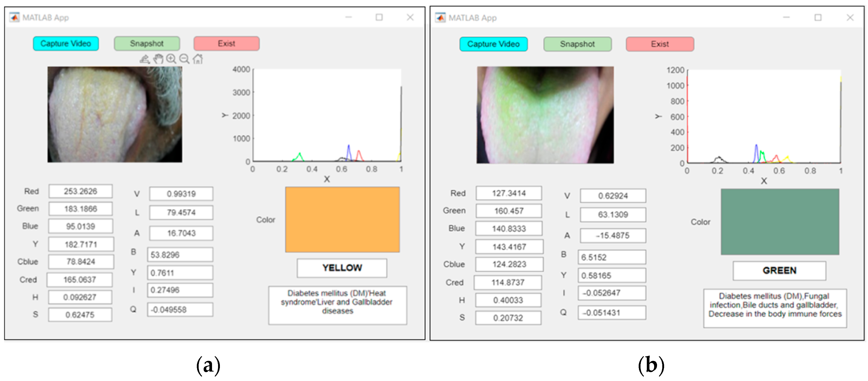Screen dimensions: 868x381
Task: Click the green color swatch
Action: [x=780, y=221]
